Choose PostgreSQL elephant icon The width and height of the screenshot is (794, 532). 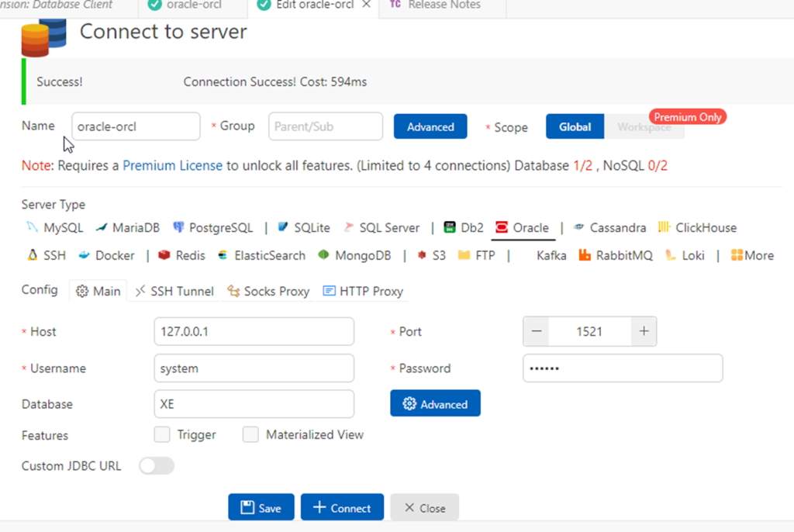point(178,228)
